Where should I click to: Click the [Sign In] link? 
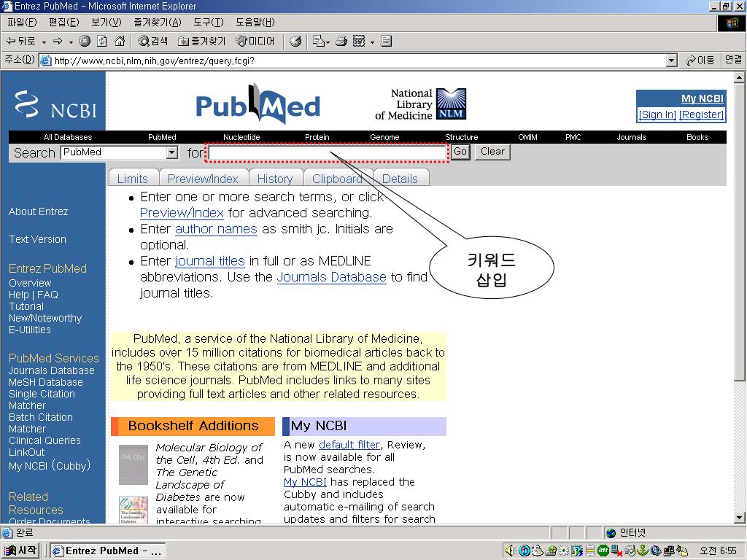(x=657, y=114)
